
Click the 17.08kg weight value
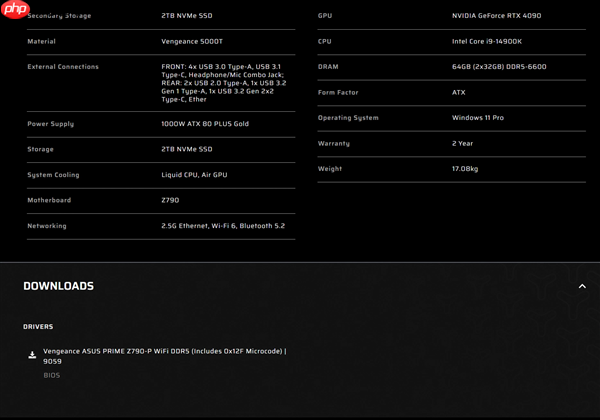465,169
